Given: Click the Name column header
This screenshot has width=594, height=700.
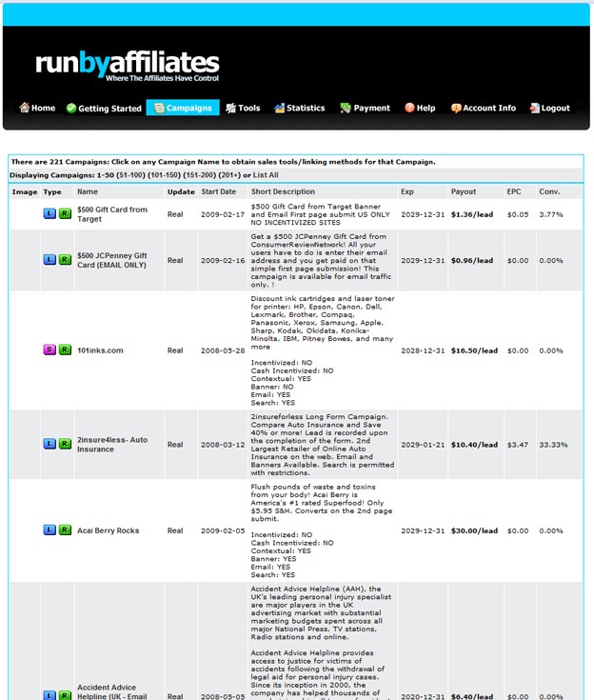Looking at the screenshot, I should [88, 191].
